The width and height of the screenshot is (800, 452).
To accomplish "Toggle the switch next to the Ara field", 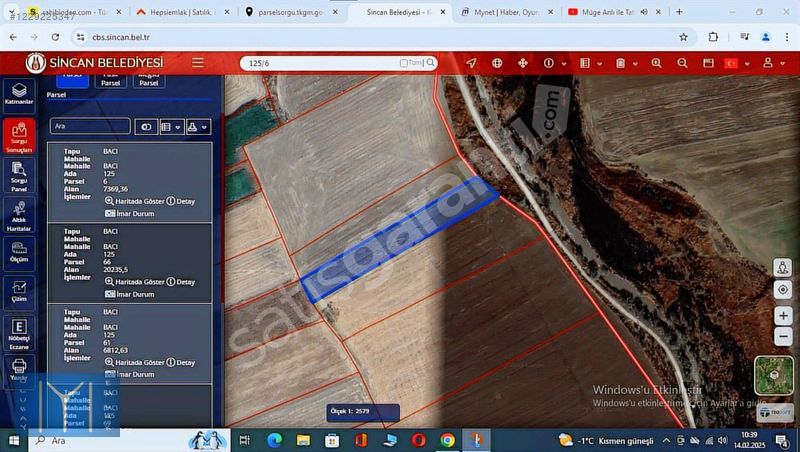I will point(147,127).
